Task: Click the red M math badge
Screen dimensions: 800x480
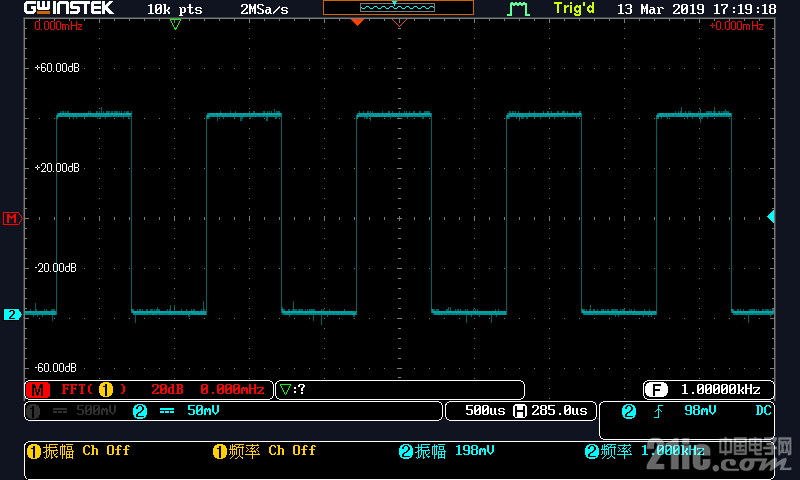Action: 38,390
